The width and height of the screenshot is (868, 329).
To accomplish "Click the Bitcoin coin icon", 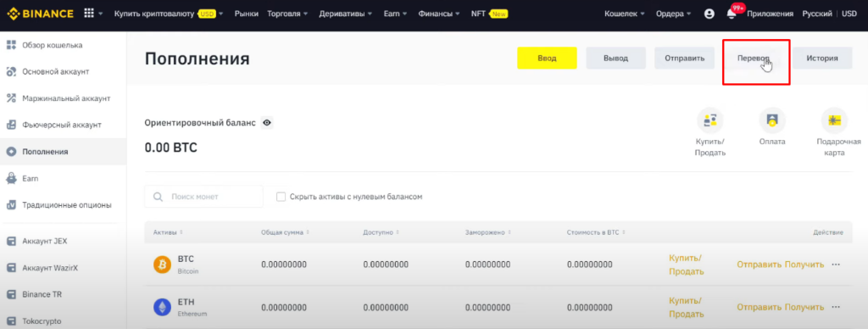I will click(x=162, y=265).
